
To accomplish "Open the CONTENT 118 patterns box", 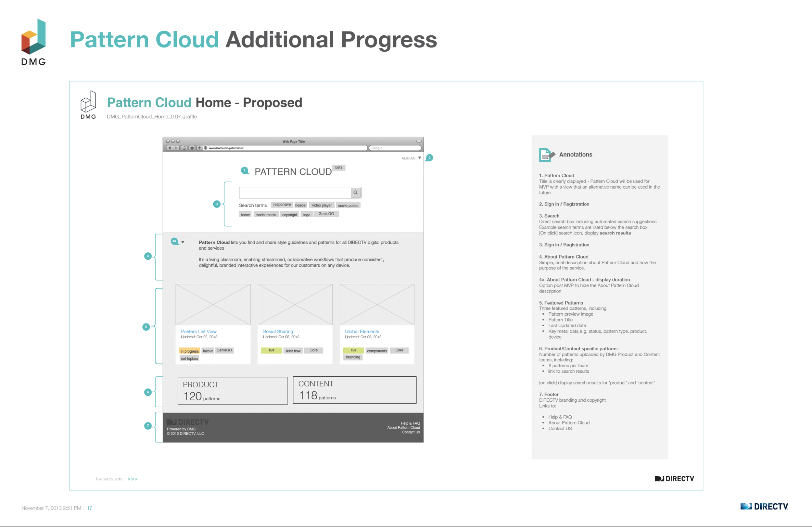I will [x=354, y=390].
